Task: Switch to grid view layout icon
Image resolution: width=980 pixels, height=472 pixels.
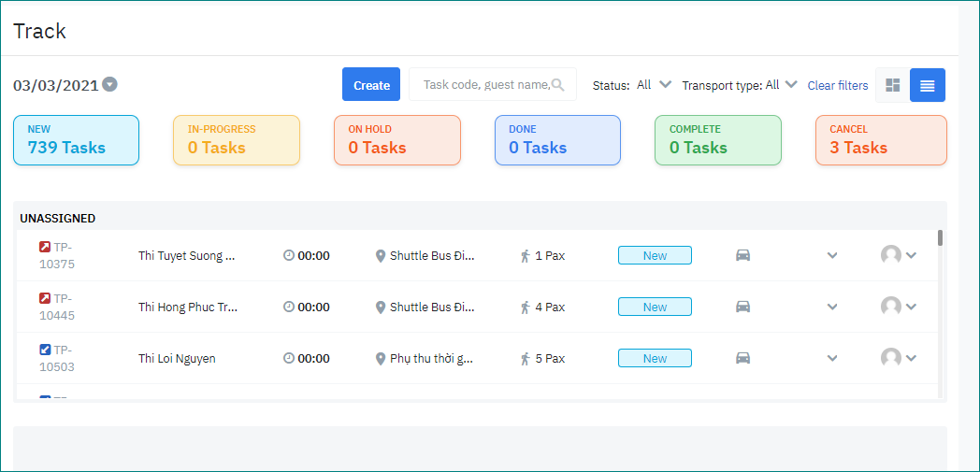Action: point(893,85)
